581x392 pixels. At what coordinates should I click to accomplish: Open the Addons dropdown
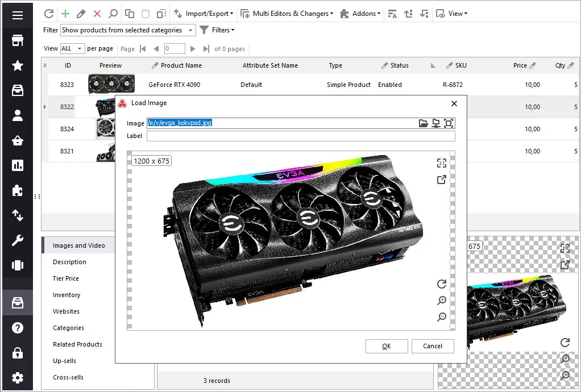(x=360, y=14)
